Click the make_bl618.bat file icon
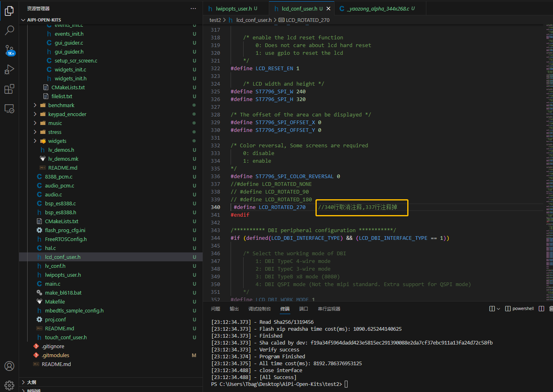 39,293
